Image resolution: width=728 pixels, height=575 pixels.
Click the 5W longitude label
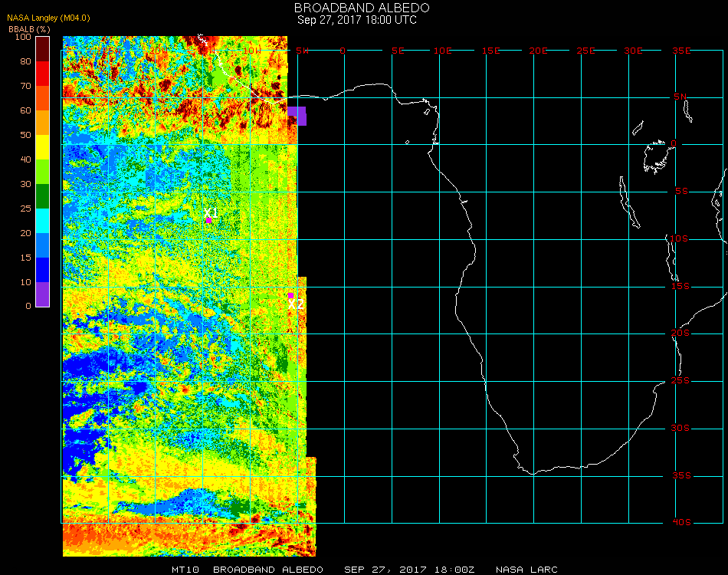click(302, 51)
